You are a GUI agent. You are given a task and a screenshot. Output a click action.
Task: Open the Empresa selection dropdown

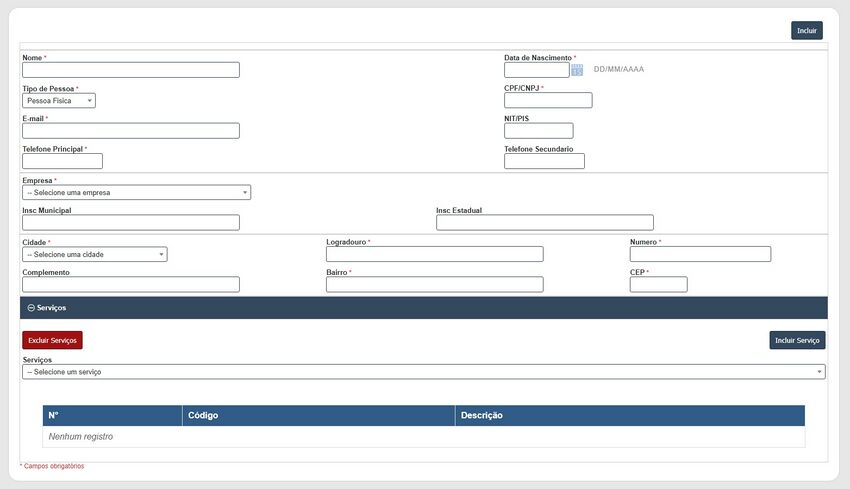(137, 192)
